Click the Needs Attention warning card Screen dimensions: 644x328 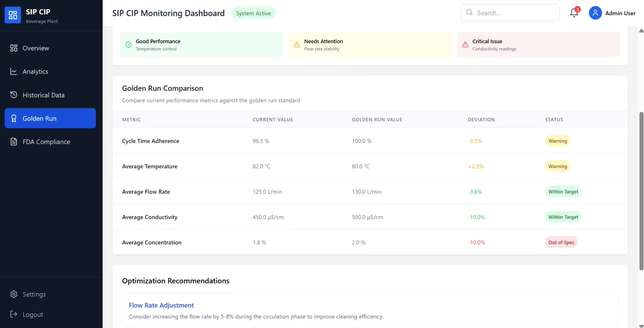(x=370, y=45)
